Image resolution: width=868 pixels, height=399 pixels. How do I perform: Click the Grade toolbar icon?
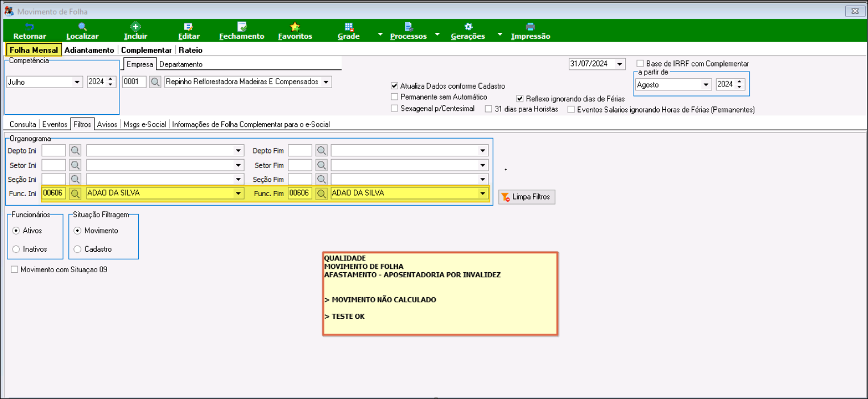tap(349, 26)
